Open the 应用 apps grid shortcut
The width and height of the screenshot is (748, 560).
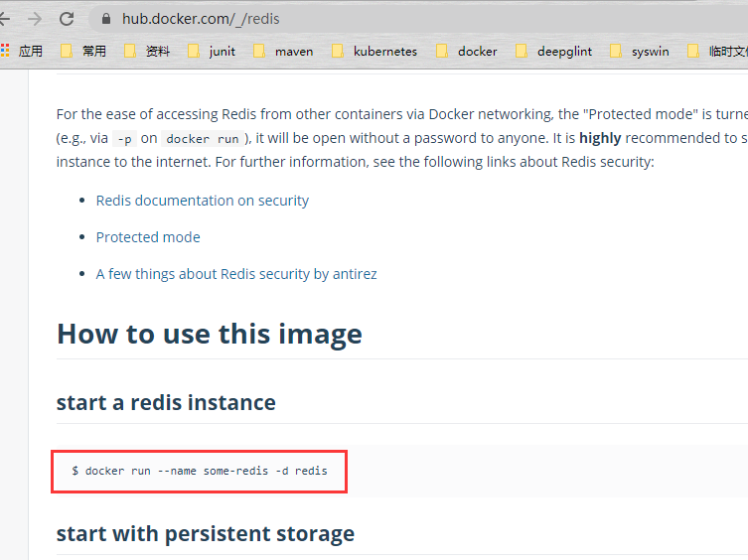click(x=22, y=51)
